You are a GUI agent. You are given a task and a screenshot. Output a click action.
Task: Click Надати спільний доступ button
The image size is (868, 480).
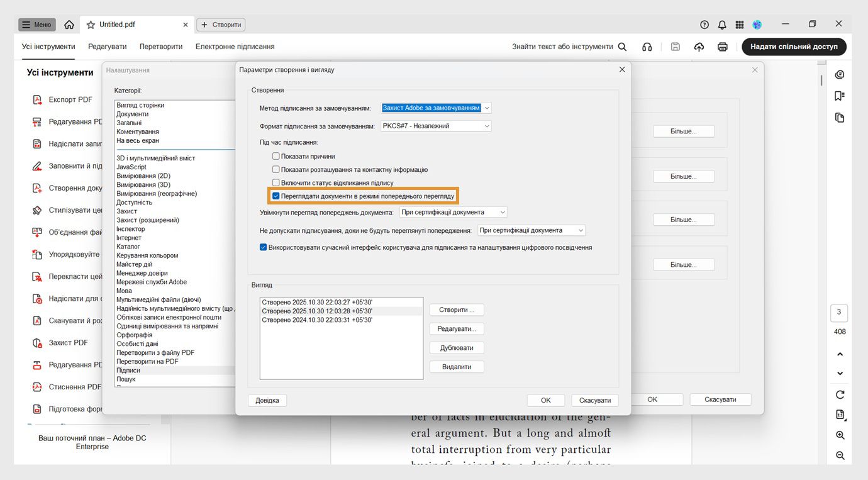(x=794, y=47)
